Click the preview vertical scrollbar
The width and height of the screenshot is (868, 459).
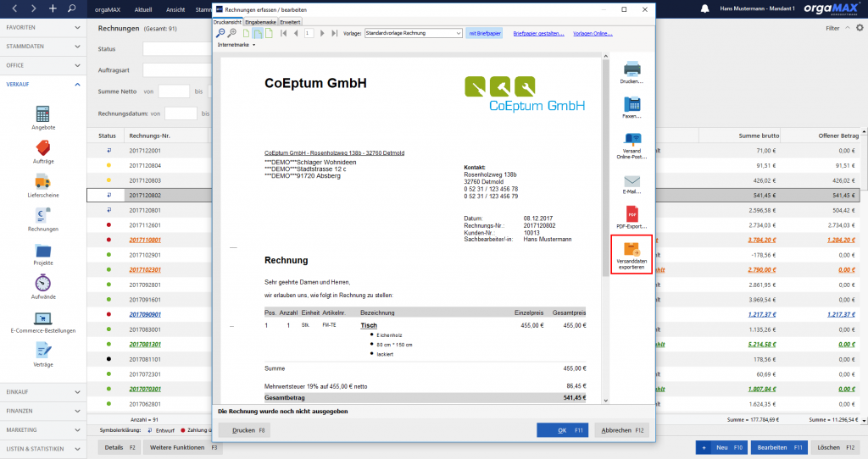(x=605, y=229)
